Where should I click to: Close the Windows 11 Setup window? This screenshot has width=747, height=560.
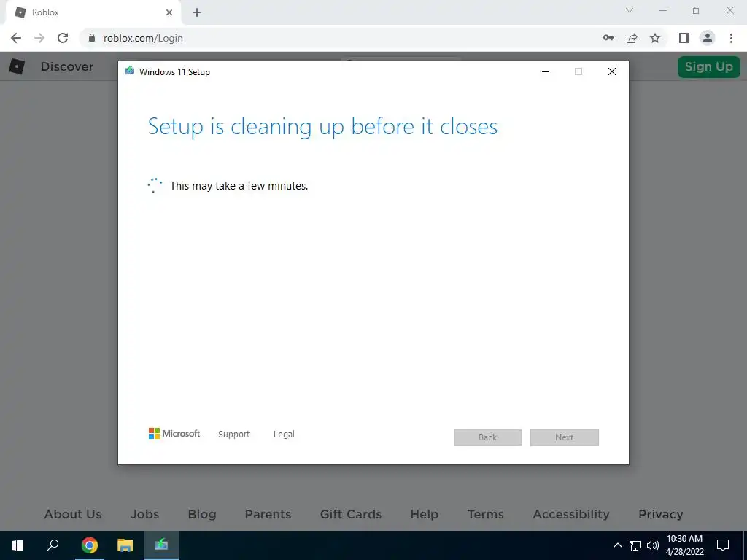612,71
